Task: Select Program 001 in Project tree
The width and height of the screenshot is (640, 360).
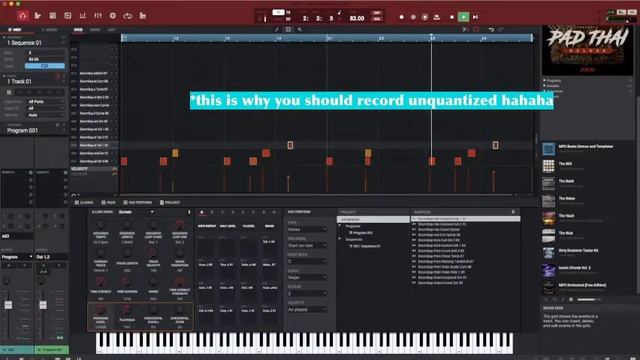Action: (361, 233)
